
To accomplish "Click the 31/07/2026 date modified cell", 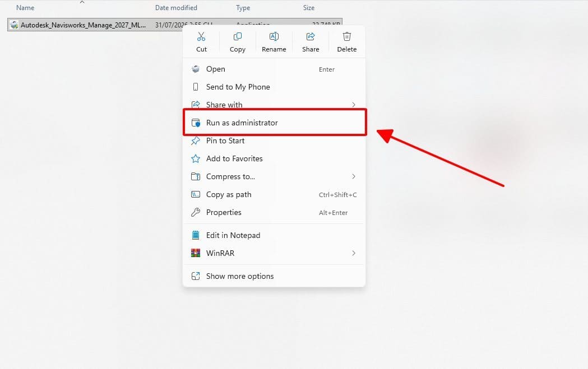I will click(x=169, y=25).
